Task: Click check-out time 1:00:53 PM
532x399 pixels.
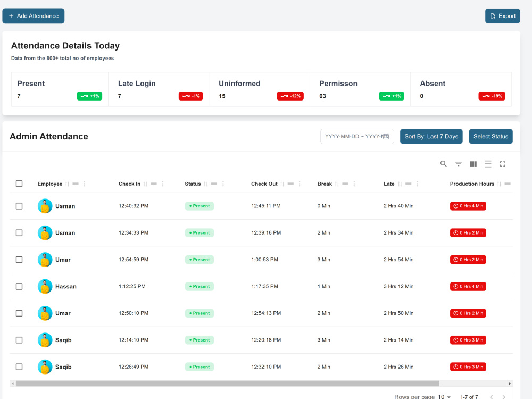Action: pyautogui.click(x=264, y=260)
